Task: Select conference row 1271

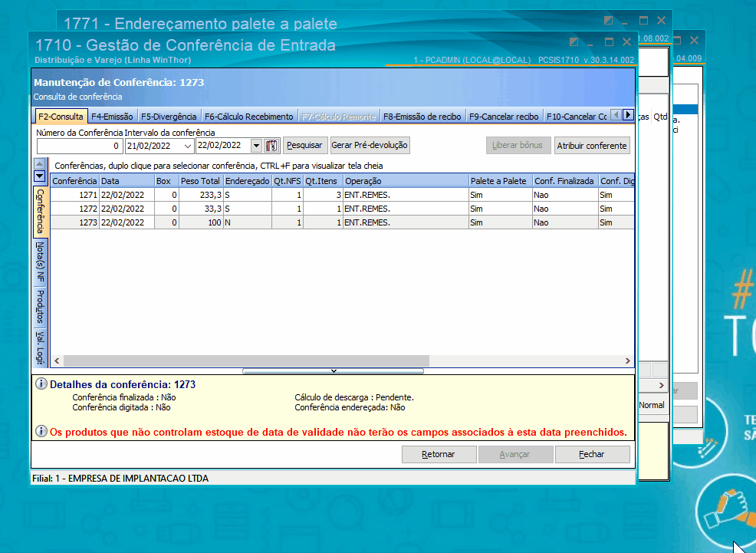Action: (342, 195)
